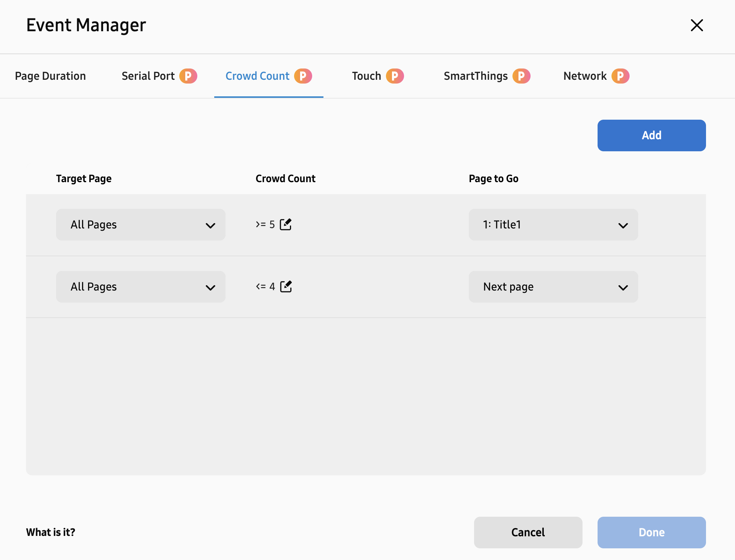The image size is (735, 560).
Task: Click premium badge next to Crowd Count
Action: [x=303, y=76]
